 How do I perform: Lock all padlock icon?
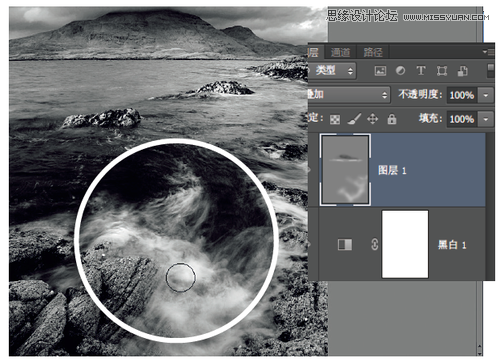392,119
